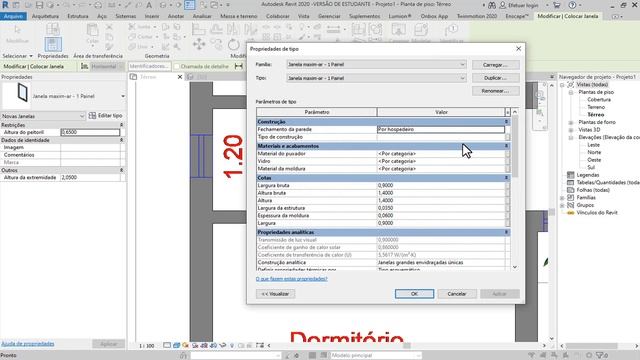
Task: Open the Gerenciar ribbon tab
Action: tap(329, 16)
